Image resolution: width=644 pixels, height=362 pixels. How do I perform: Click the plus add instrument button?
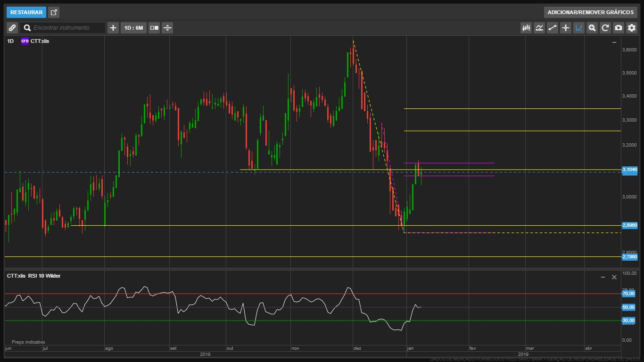(113, 28)
